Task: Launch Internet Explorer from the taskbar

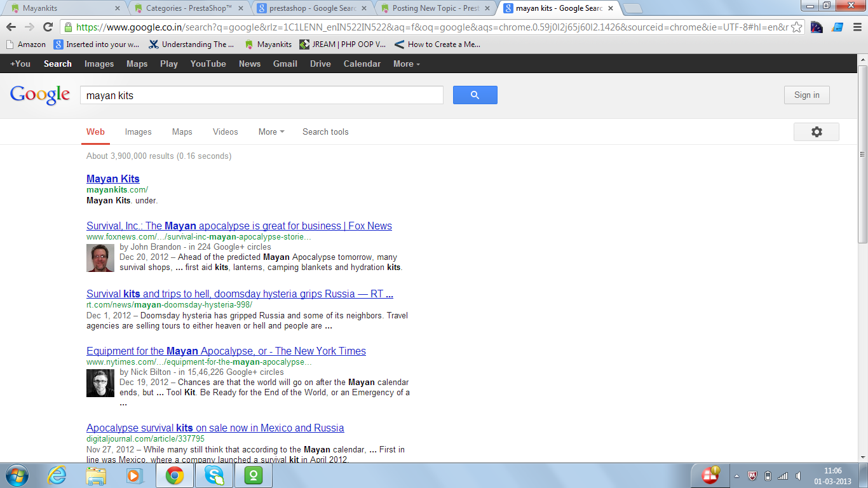Action: 57,475
